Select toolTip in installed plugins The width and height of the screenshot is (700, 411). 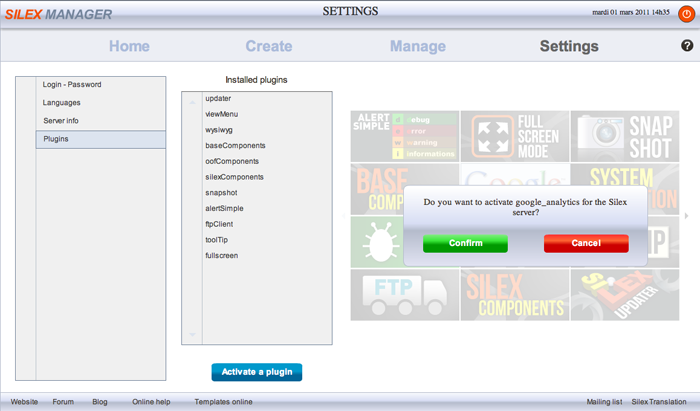(217, 240)
